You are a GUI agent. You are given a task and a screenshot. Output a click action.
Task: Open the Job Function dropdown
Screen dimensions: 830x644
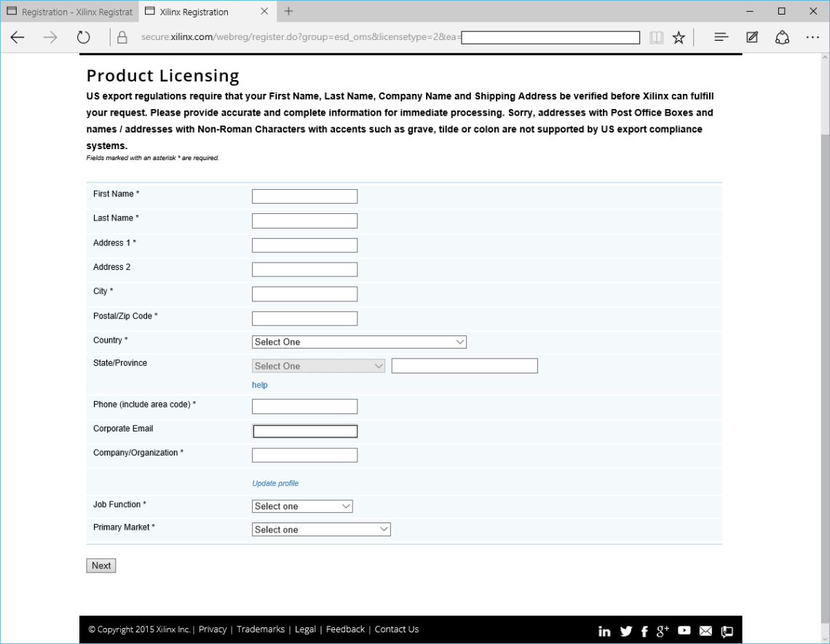tap(302, 506)
